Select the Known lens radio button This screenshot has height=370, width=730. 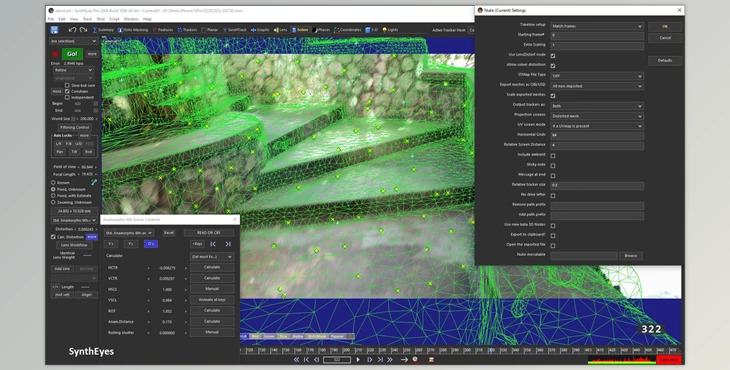tap(53, 182)
